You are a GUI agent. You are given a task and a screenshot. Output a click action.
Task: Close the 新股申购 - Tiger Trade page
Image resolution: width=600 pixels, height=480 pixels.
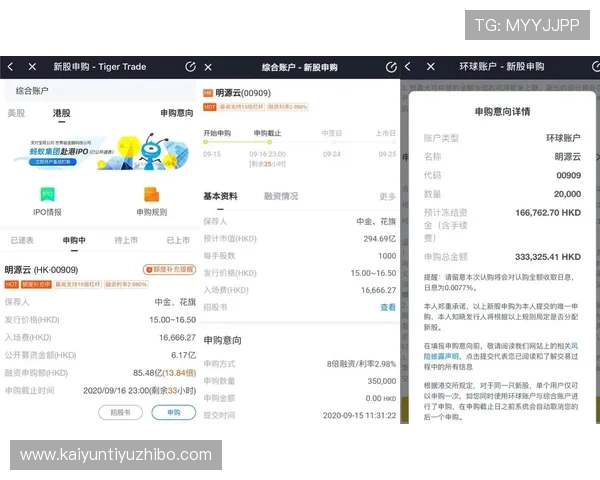(x=32, y=67)
